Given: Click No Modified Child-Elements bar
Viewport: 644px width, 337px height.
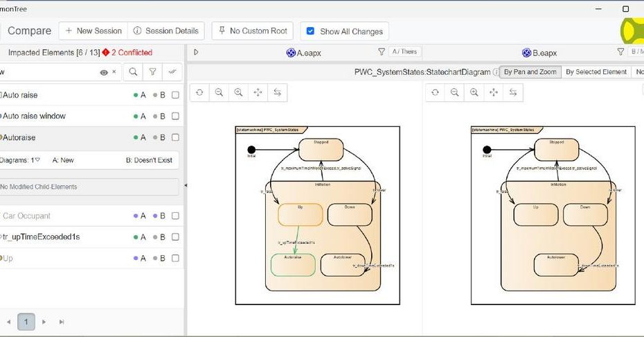Looking at the screenshot, I should [89, 187].
